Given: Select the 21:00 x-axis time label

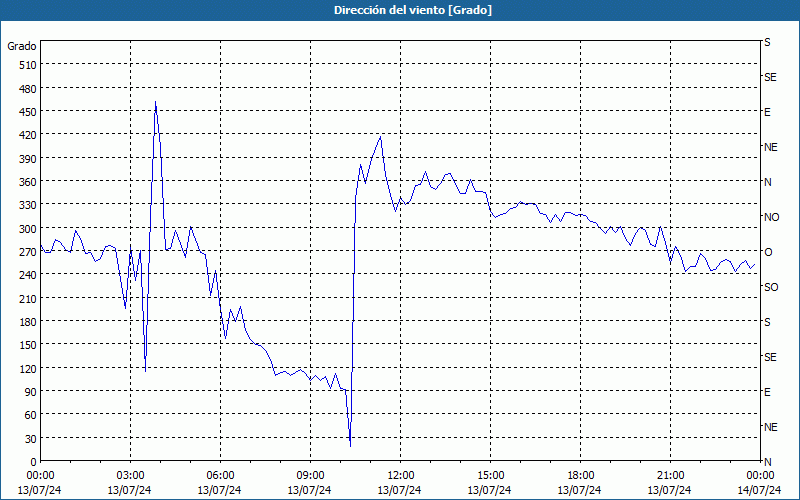Looking at the screenshot, I should pyautogui.click(x=670, y=476).
